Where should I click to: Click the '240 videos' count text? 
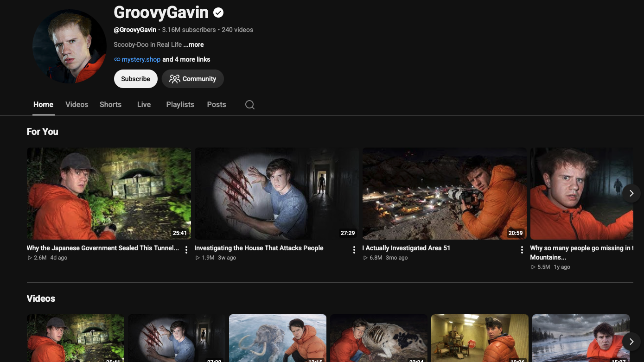(237, 30)
